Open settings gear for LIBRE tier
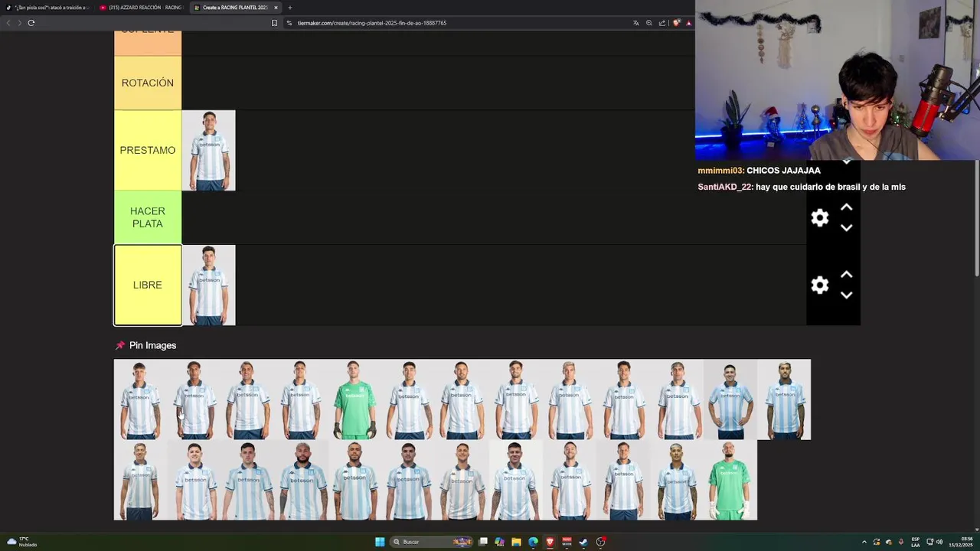This screenshot has height=551, width=980. pos(820,285)
